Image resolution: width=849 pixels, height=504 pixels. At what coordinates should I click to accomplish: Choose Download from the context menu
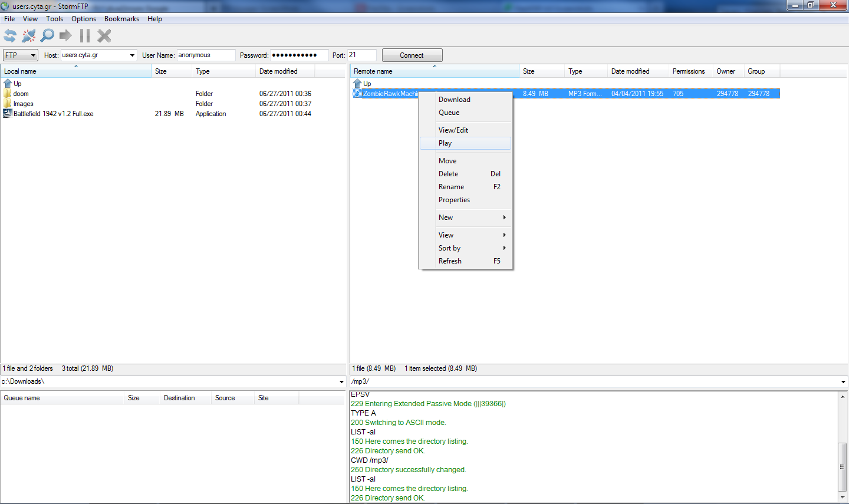[x=454, y=99]
